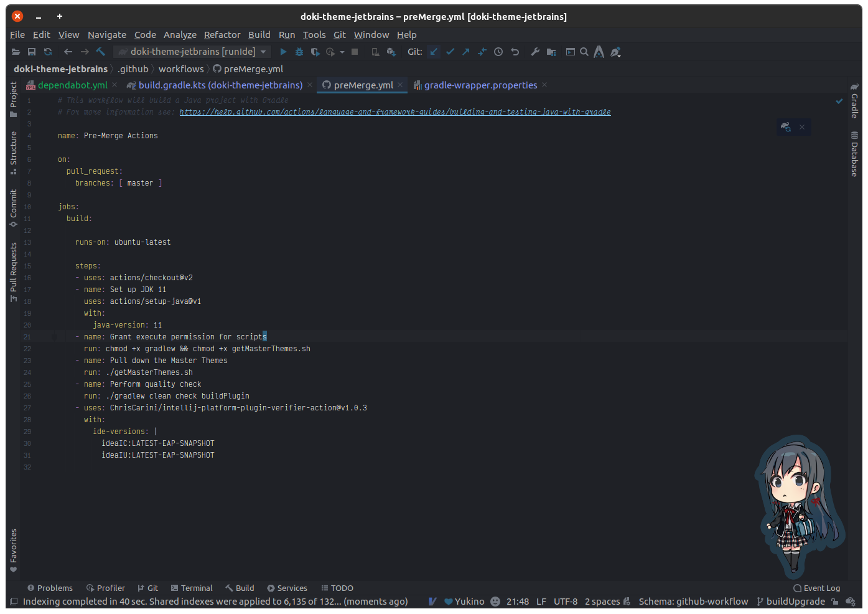This screenshot has width=868, height=614.
Task: Commit changes with the Git checkmark icon
Action: (450, 52)
